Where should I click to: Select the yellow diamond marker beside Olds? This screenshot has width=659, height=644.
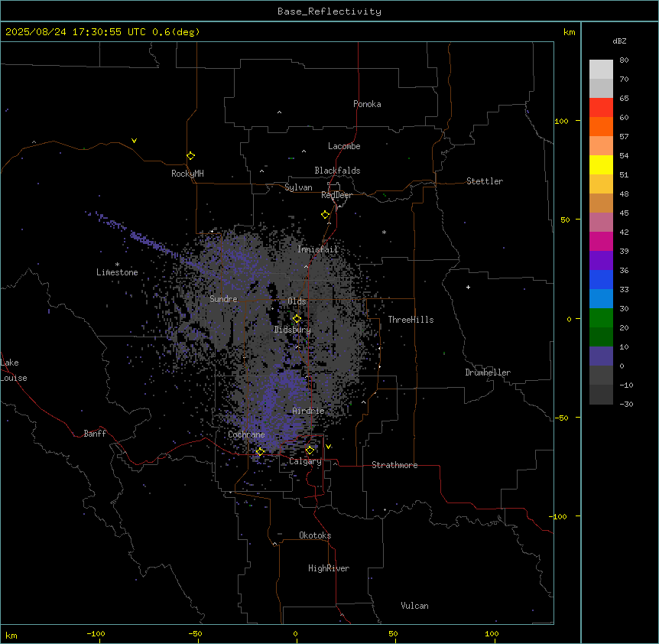(297, 318)
